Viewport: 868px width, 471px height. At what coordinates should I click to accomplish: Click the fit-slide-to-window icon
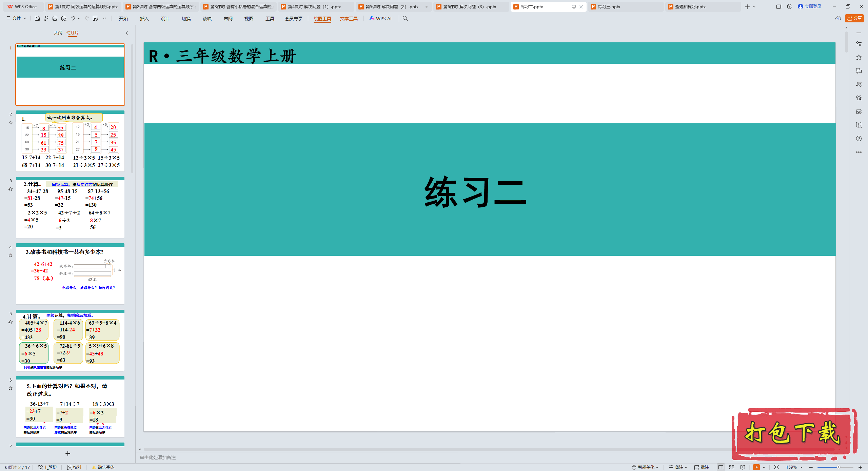pyautogui.click(x=776, y=467)
